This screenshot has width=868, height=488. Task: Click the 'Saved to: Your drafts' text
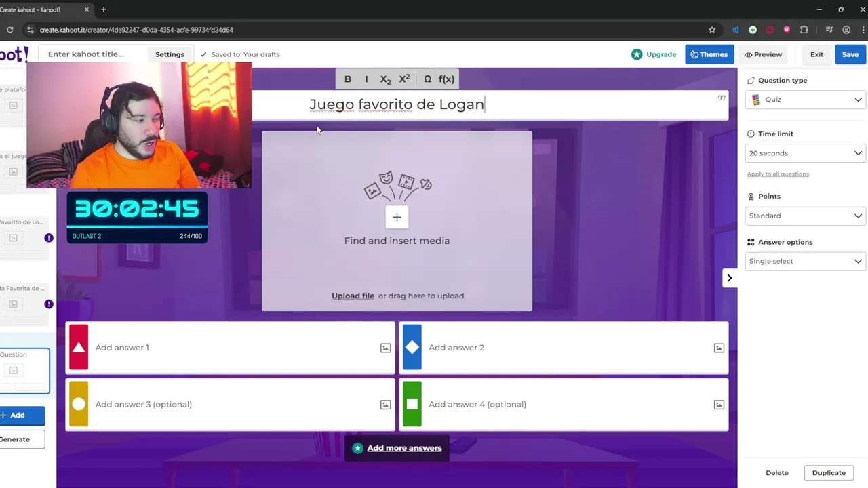click(245, 54)
